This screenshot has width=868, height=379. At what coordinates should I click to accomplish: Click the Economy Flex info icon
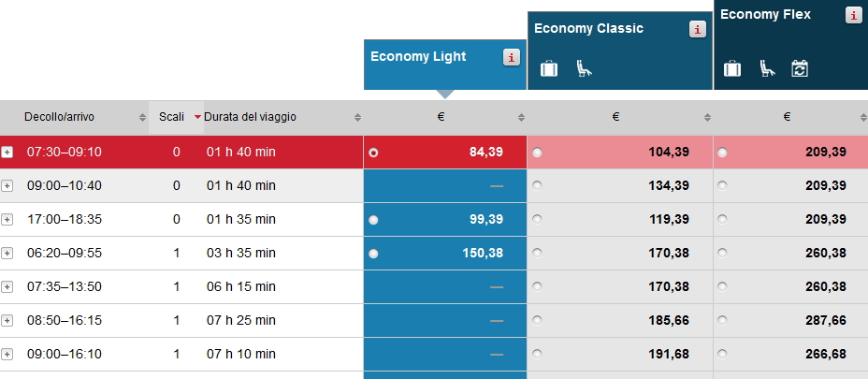click(854, 15)
